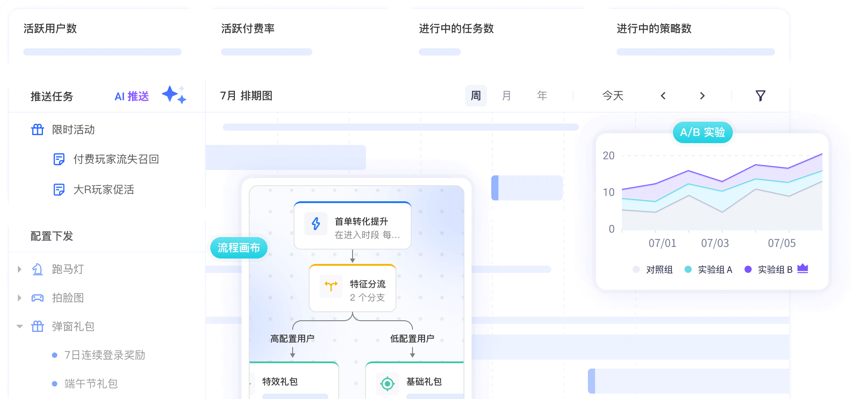Image resolution: width=868 pixels, height=399 pixels.
Task: Click the branch icon in 特征分流 node
Action: 331,286
